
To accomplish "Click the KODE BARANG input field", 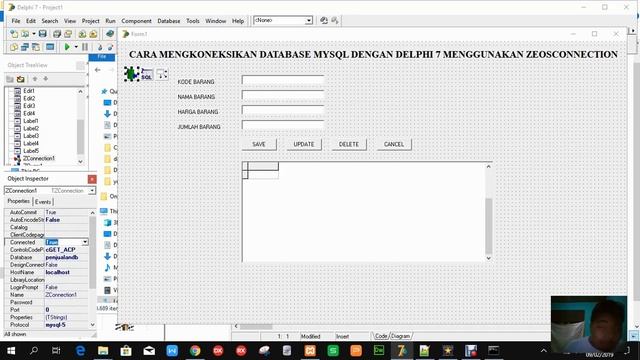I will (283, 80).
